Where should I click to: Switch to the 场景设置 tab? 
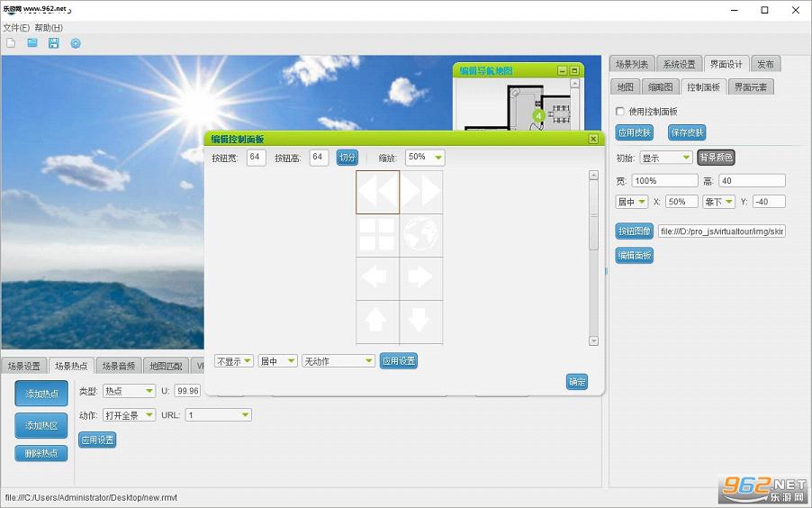click(x=23, y=366)
